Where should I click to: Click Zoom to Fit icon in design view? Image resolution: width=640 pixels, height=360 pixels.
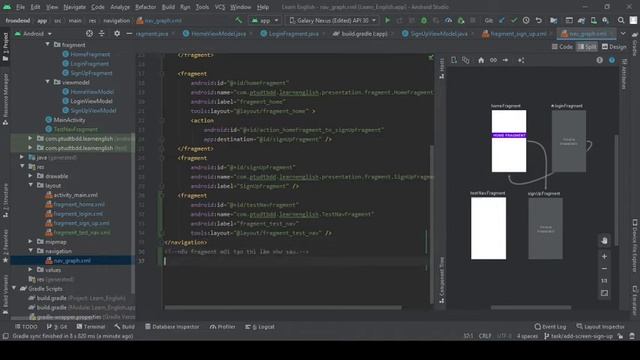(x=604, y=293)
